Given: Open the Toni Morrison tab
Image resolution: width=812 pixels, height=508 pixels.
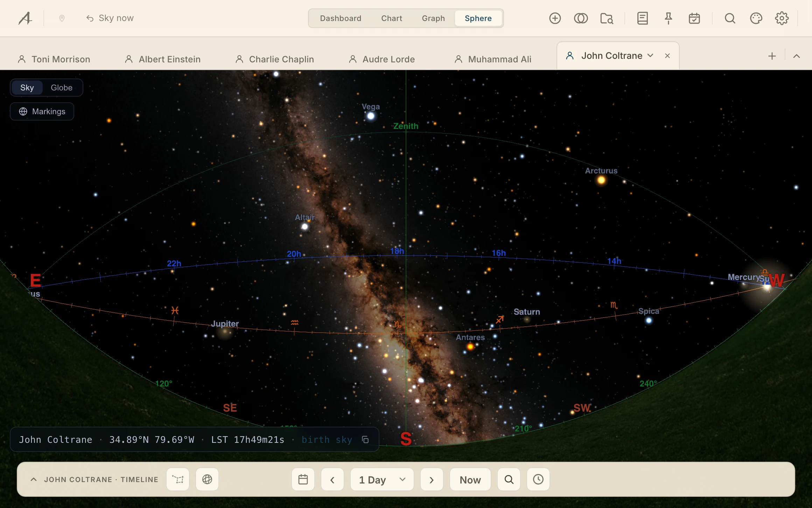Looking at the screenshot, I should pyautogui.click(x=54, y=59).
